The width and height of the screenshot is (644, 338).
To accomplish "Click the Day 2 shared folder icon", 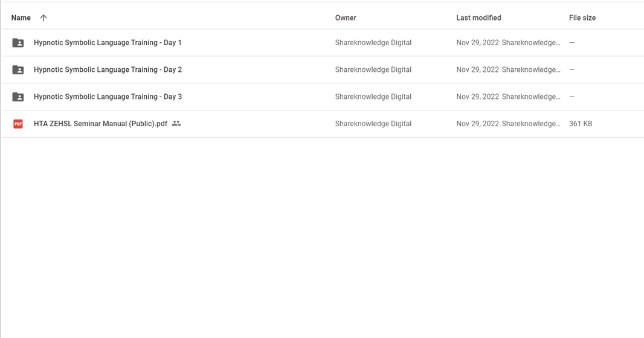I will pos(18,70).
